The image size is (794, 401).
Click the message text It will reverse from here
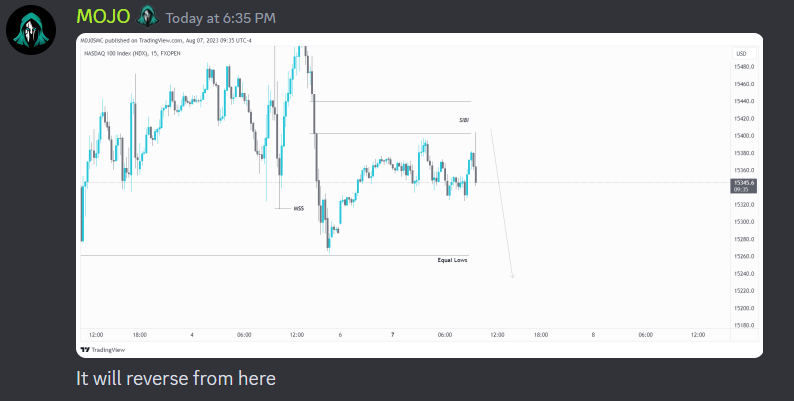(x=176, y=378)
